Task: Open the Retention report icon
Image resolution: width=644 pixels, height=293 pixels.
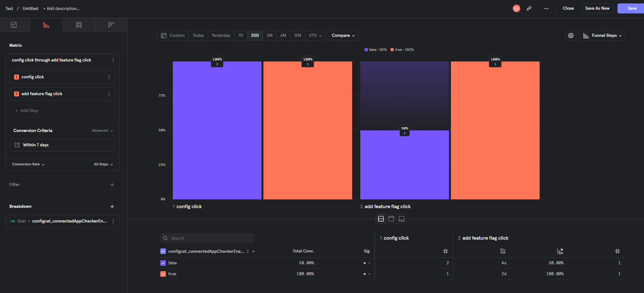Action: 111,25
